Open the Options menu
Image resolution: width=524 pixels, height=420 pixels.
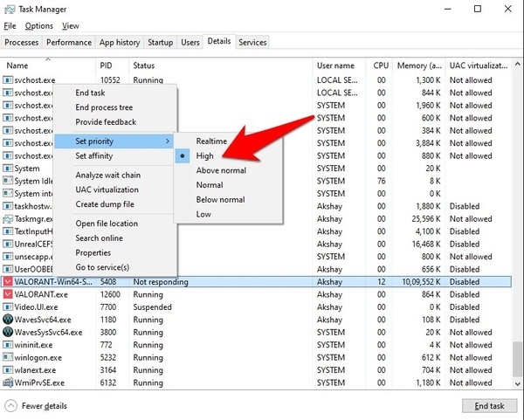pyautogui.click(x=39, y=26)
